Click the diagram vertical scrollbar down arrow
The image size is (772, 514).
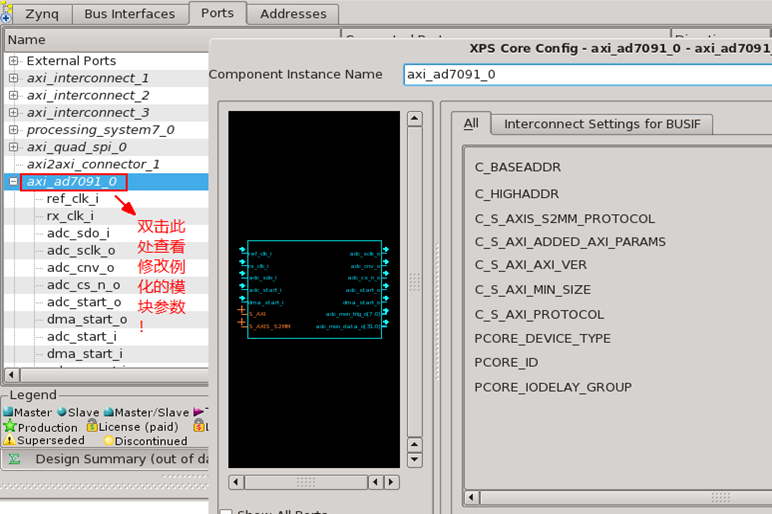(415, 460)
